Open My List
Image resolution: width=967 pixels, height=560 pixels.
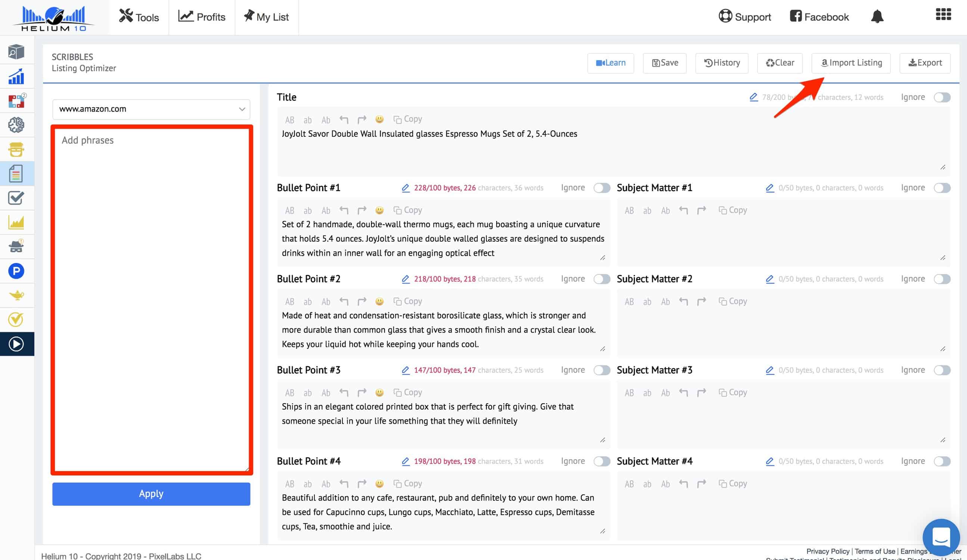(267, 17)
